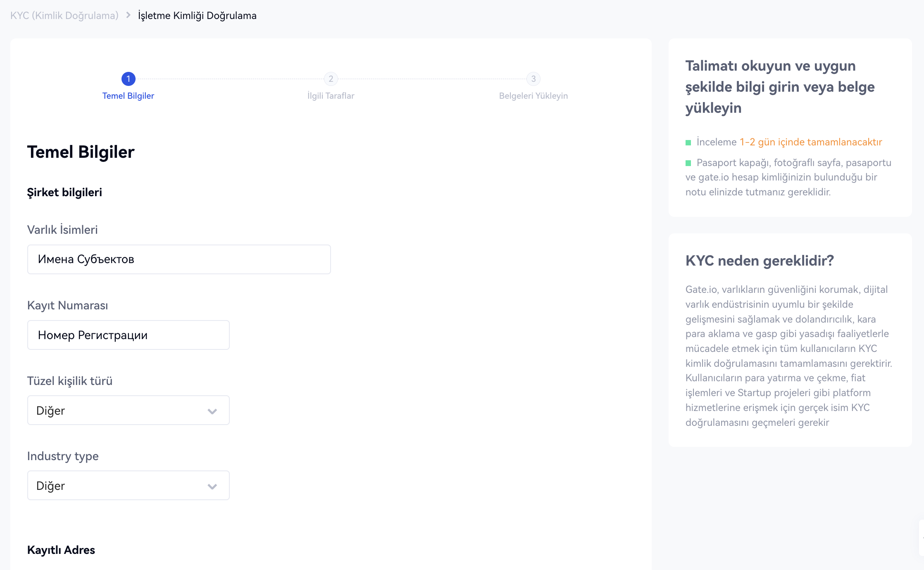The height and width of the screenshot is (570, 924).
Task: Select the Temel Bilgiler step label
Action: 128,96
